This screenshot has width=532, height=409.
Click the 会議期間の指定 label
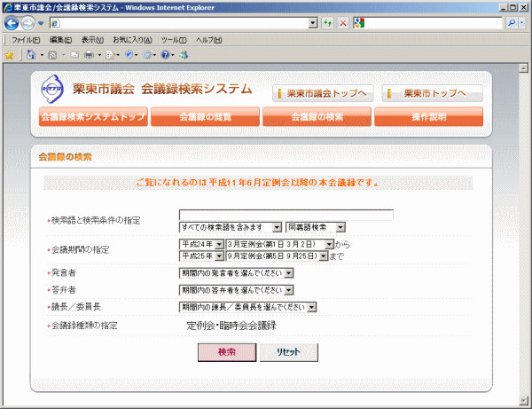pos(80,250)
